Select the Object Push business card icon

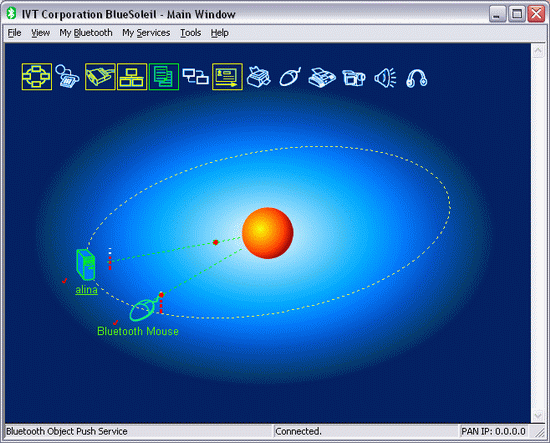click(227, 77)
